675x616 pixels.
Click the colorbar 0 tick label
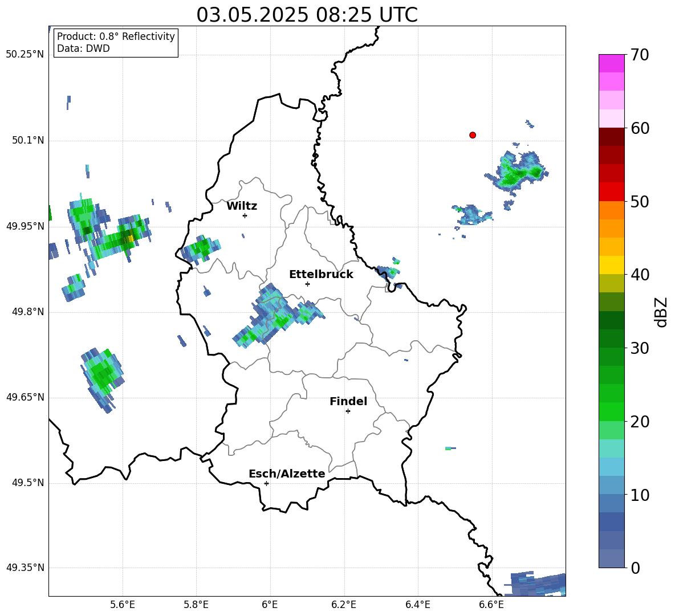pyautogui.click(x=635, y=568)
